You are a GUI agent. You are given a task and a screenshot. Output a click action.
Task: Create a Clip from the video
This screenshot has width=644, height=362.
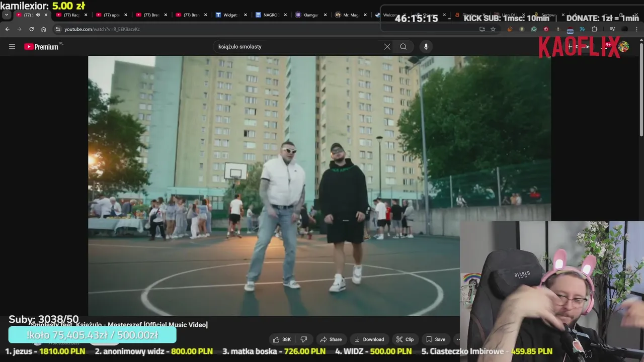(405, 339)
